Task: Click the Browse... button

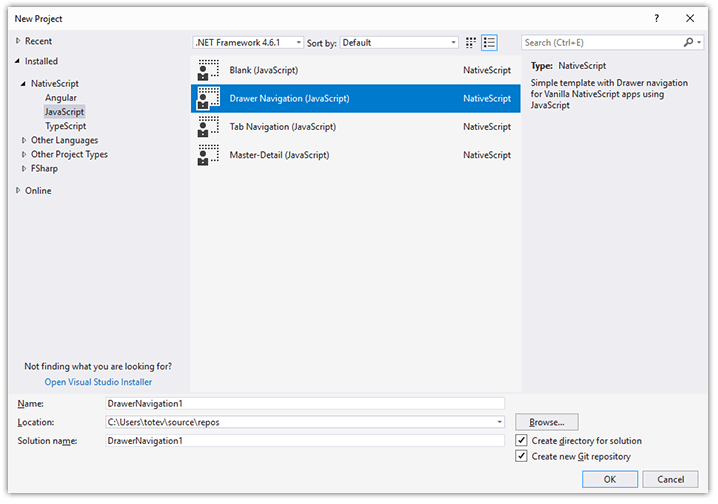Action: 547,422
